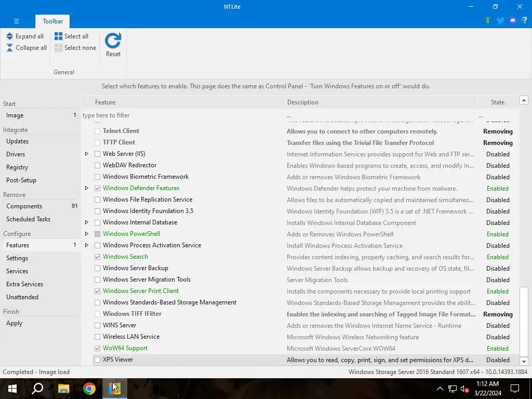Sort by the Feature column header
Screen dimensions: 532x399
pyautogui.click(x=183, y=102)
